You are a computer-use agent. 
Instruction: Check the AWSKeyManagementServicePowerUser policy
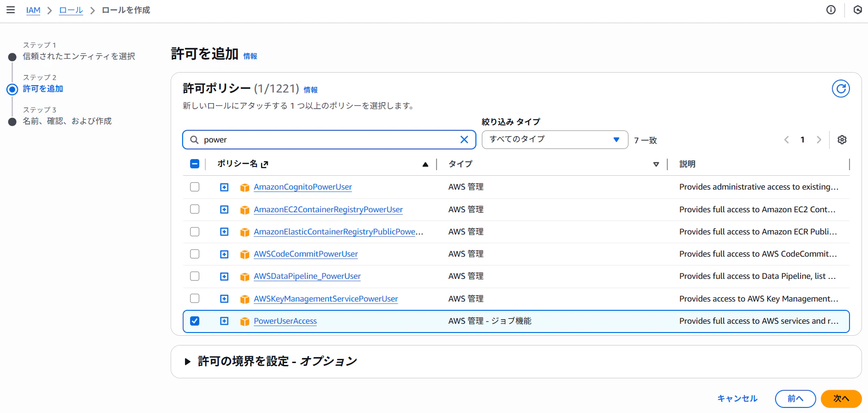click(195, 298)
